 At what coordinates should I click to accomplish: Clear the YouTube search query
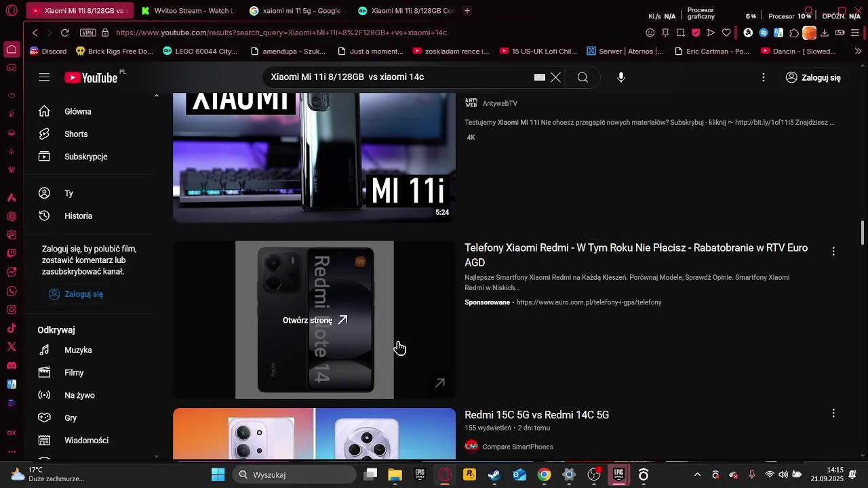[555, 77]
